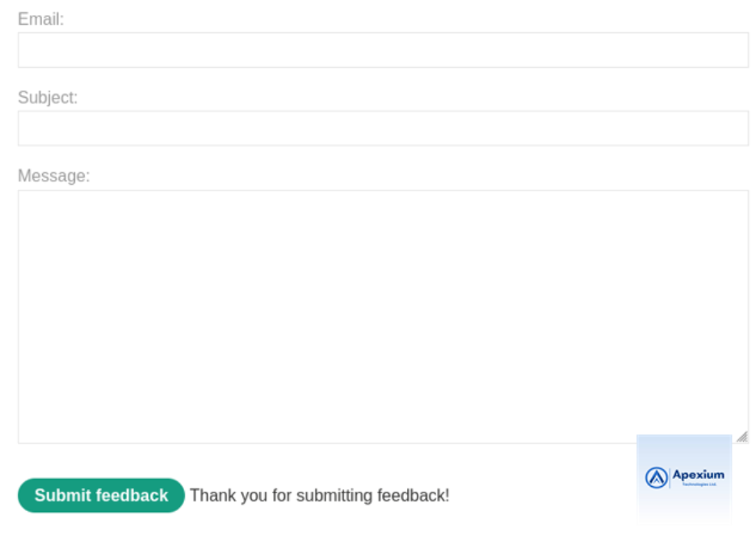Click the thank you confirmation message
This screenshot has height=545, width=756.
pyautogui.click(x=319, y=496)
